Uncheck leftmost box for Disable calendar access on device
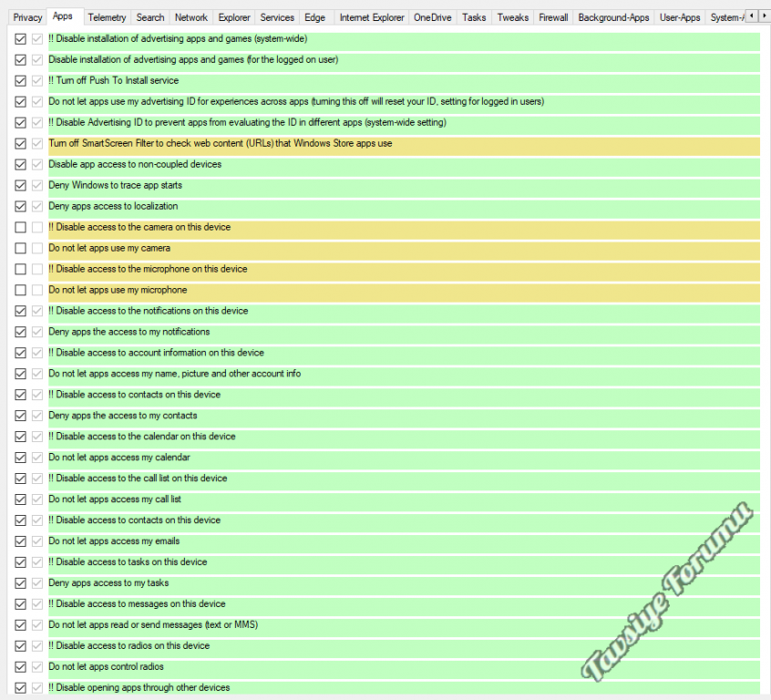 coord(20,437)
